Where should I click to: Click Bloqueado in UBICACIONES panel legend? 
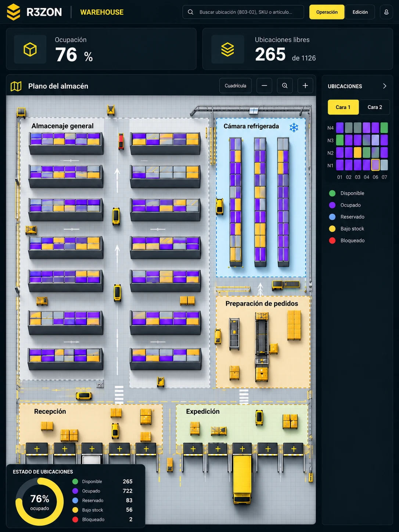[347, 240]
